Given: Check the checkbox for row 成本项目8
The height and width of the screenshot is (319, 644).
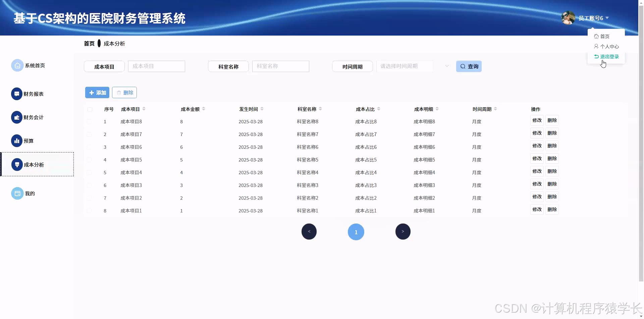Looking at the screenshot, I should tap(89, 121).
